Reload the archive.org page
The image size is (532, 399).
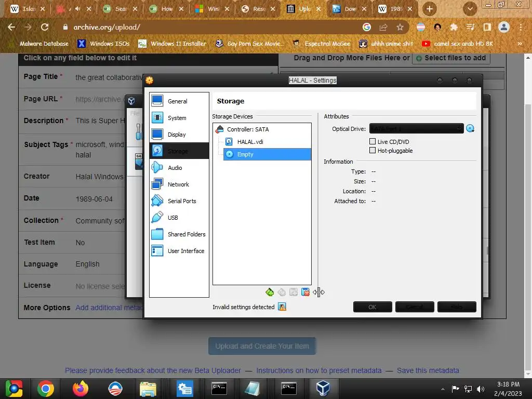[x=45, y=27]
